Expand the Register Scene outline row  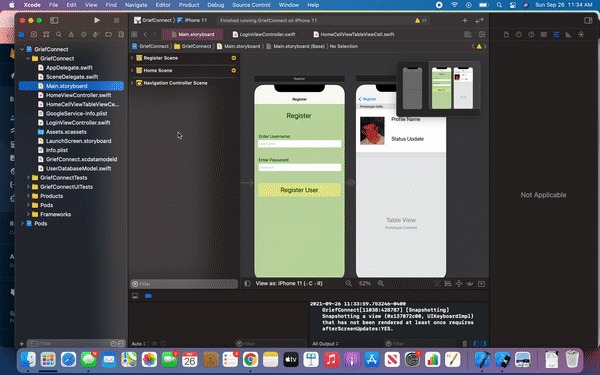coord(132,58)
